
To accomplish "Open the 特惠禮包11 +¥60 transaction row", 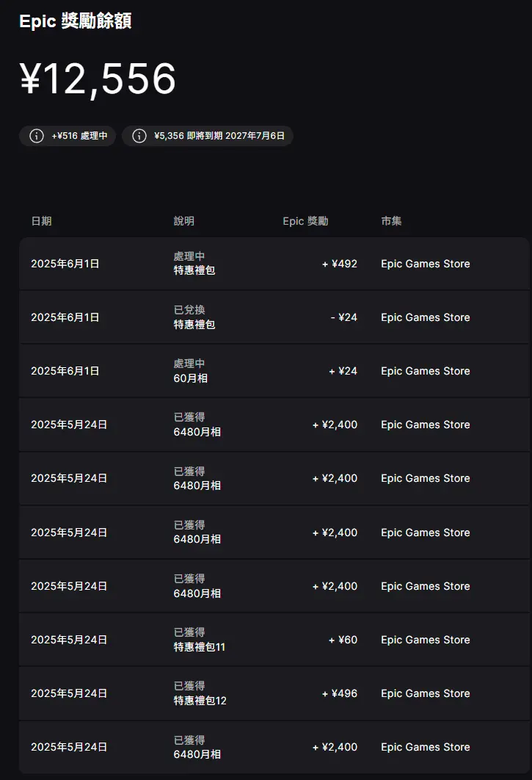I will (x=274, y=640).
